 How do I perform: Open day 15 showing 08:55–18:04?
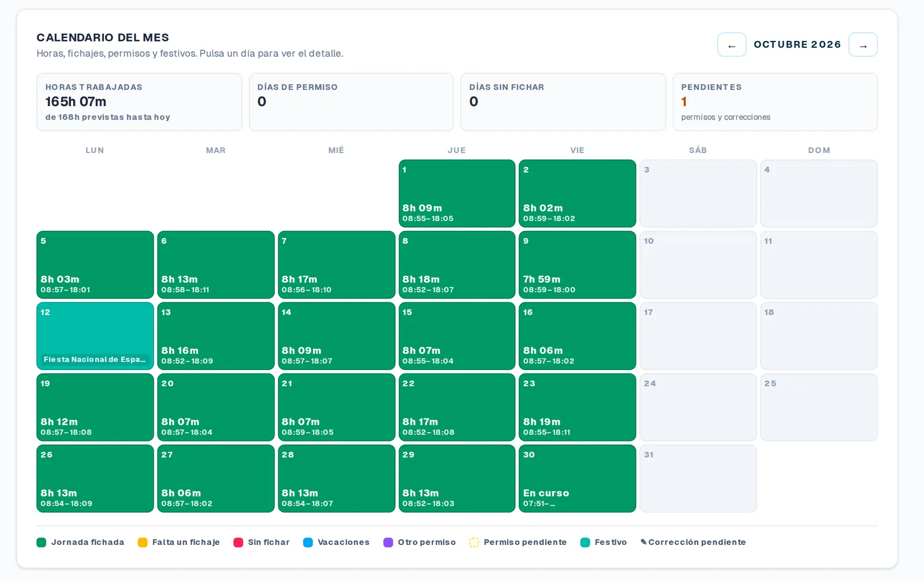(x=457, y=336)
